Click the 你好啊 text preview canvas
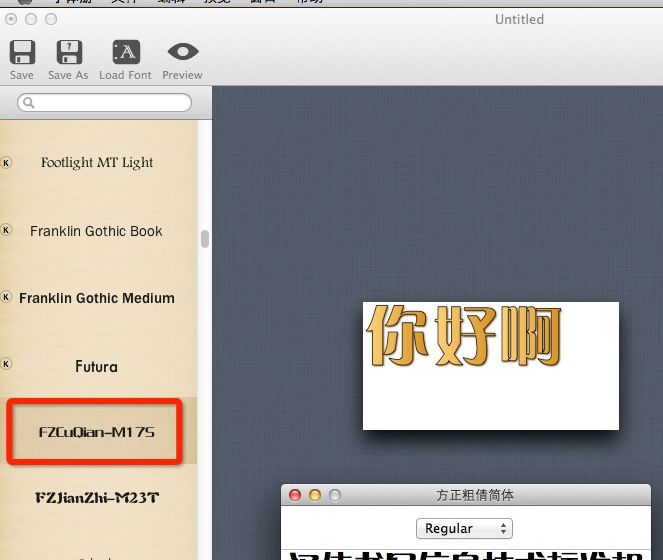Image resolution: width=663 pixels, height=560 pixels. pyautogui.click(x=490, y=365)
